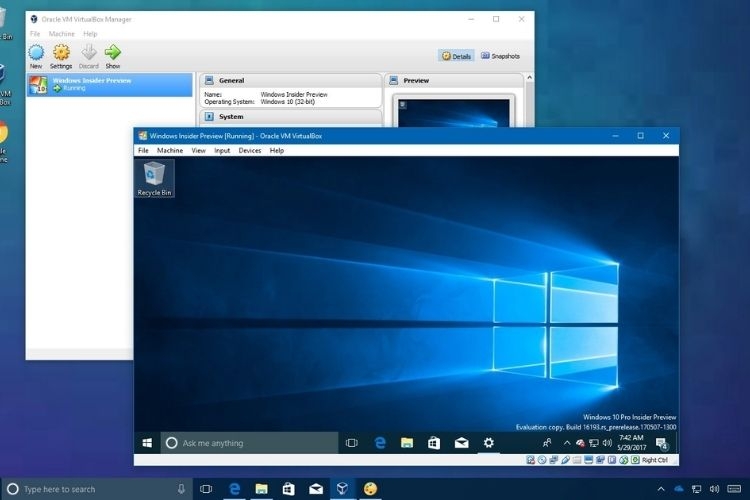The width and height of the screenshot is (750, 500).
Task: Open File Explorer in guest taskbar
Action: click(x=407, y=443)
